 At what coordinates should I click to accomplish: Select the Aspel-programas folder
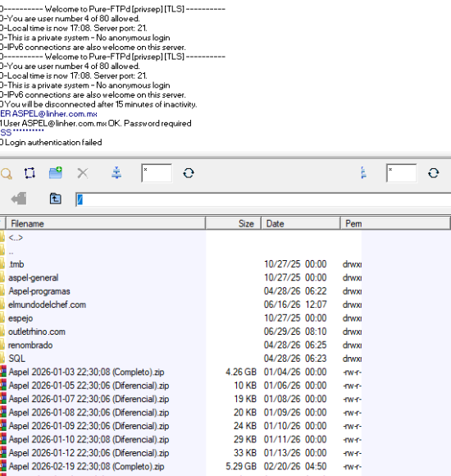(39, 291)
